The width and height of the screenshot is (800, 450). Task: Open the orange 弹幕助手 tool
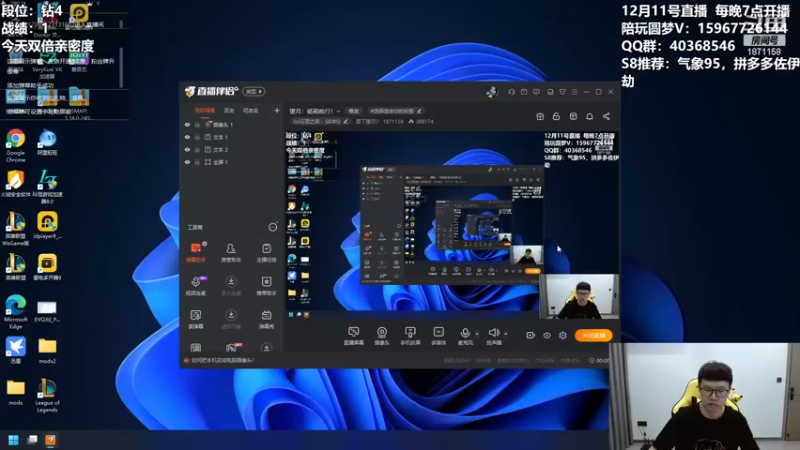coord(196,253)
